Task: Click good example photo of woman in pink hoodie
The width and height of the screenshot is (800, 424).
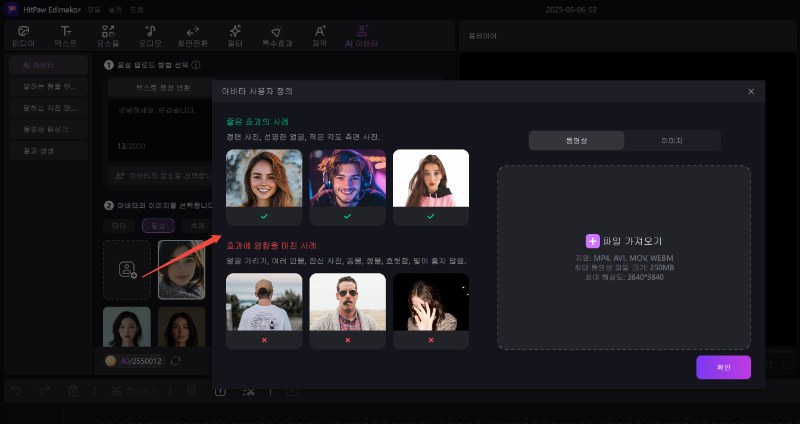Action: (x=431, y=178)
